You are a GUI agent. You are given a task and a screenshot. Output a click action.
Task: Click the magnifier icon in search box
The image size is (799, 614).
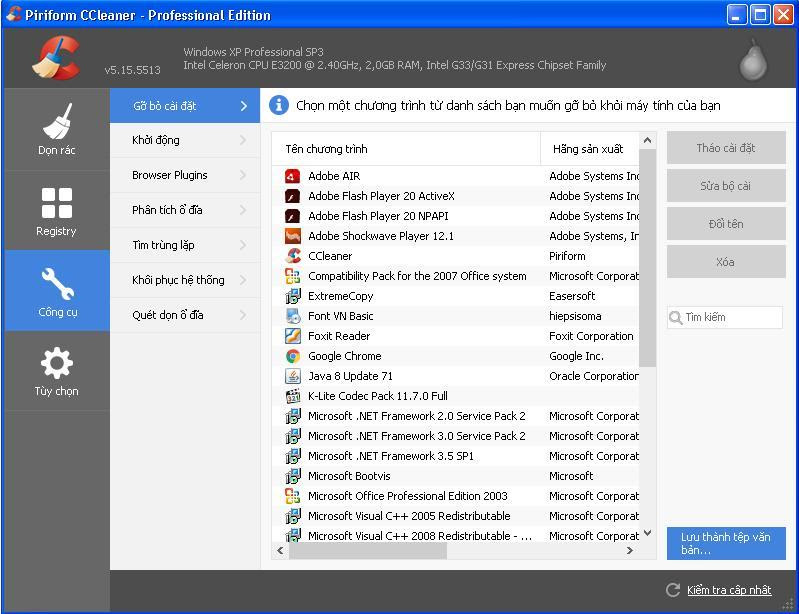[x=676, y=317]
